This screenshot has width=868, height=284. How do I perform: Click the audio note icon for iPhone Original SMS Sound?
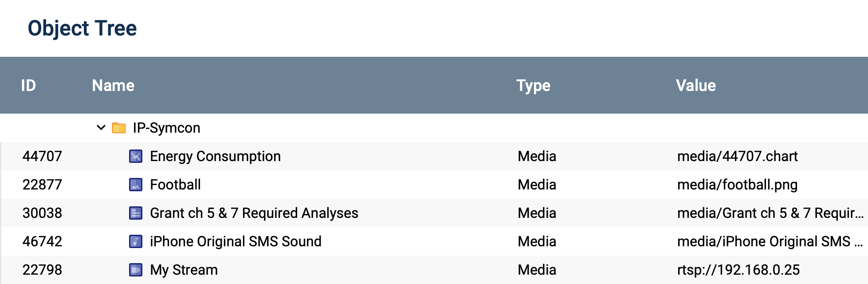136,241
